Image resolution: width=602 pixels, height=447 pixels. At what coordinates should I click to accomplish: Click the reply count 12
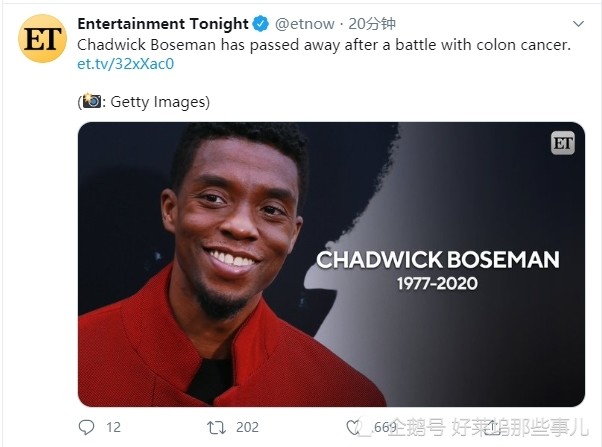pyautogui.click(x=113, y=427)
